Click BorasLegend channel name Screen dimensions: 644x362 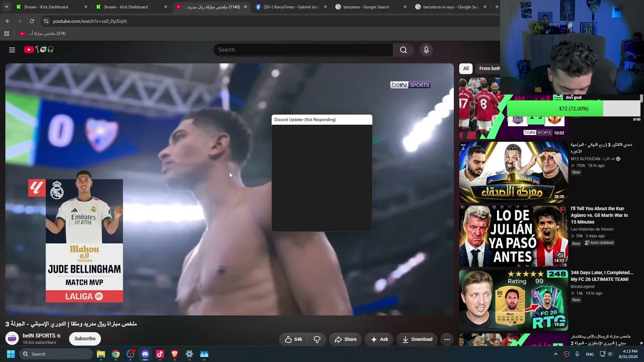tap(582, 287)
